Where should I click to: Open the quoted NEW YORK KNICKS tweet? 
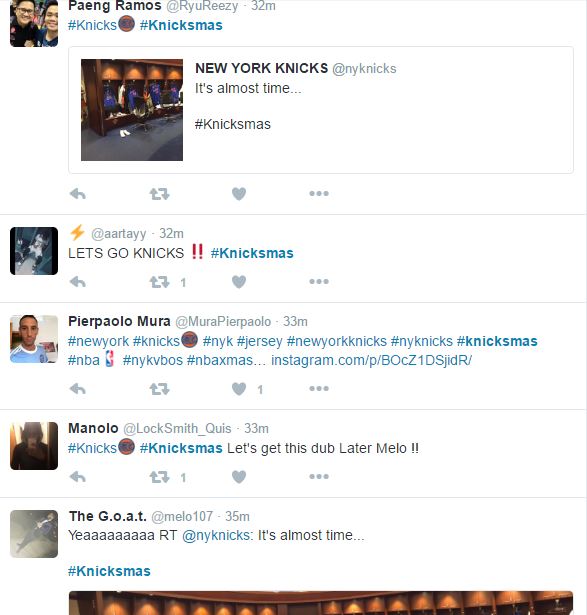[321, 110]
